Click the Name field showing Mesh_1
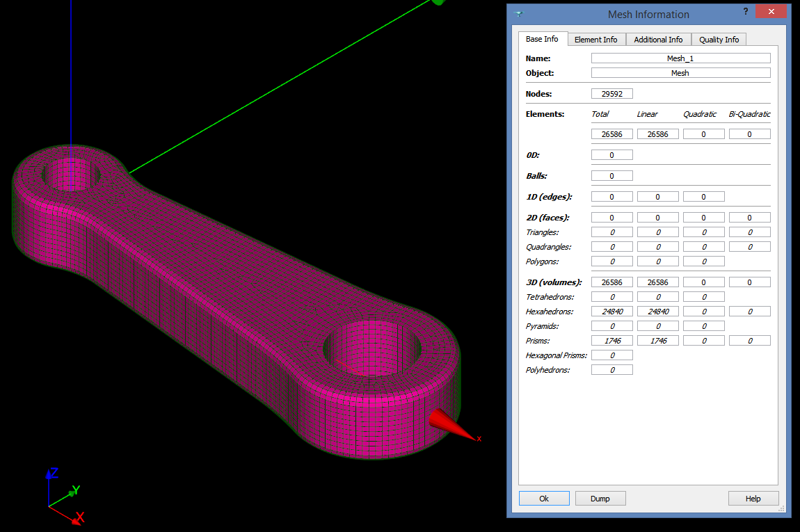 [x=680, y=58]
